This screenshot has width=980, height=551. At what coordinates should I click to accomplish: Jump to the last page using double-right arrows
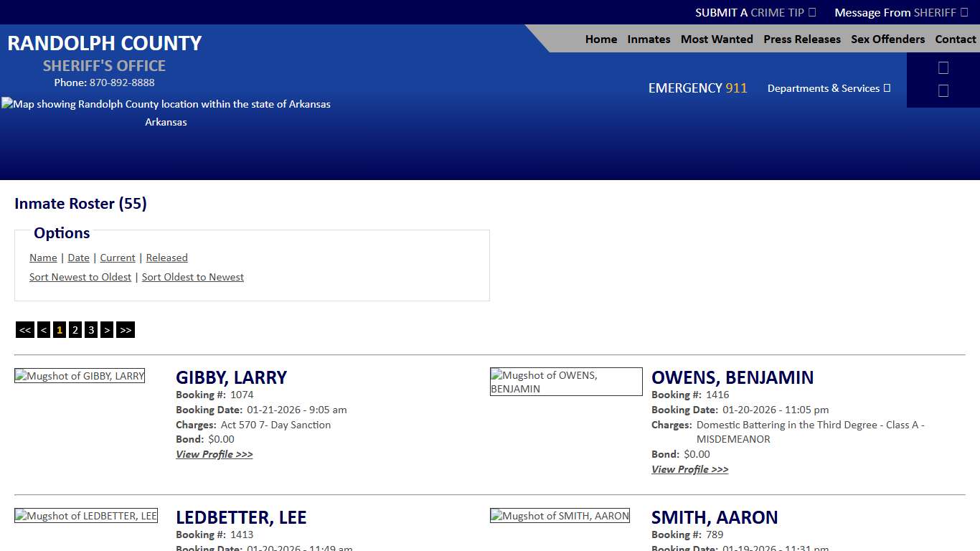click(x=125, y=329)
